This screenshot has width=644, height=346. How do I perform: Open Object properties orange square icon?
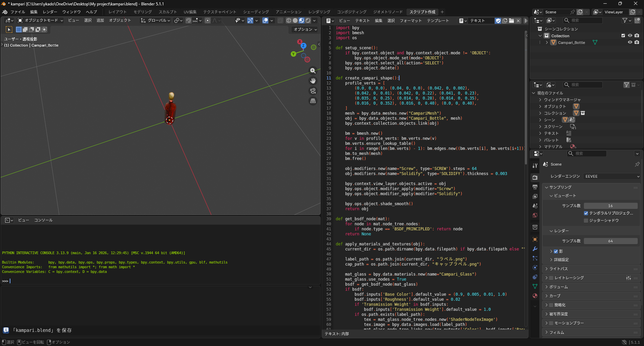tap(535, 239)
